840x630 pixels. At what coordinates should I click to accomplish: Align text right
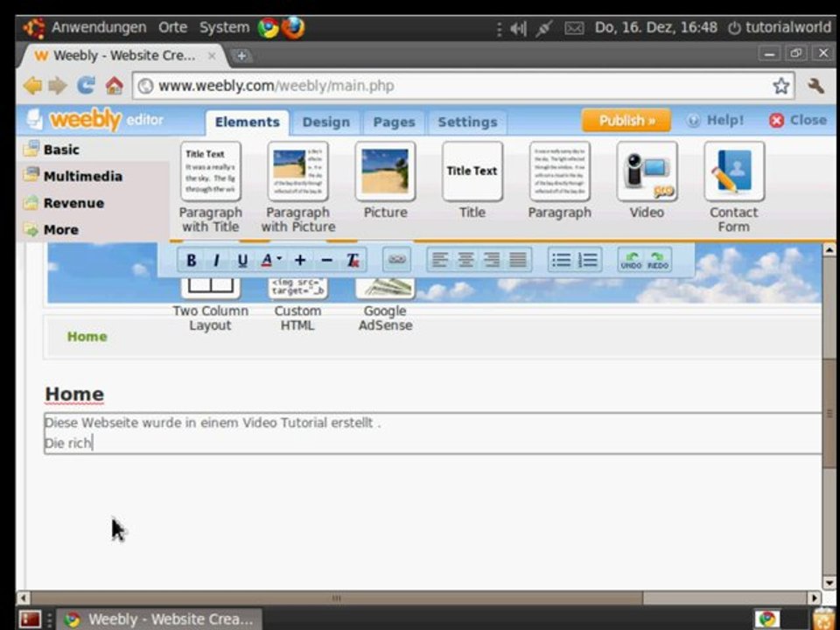(x=491, y=260)
